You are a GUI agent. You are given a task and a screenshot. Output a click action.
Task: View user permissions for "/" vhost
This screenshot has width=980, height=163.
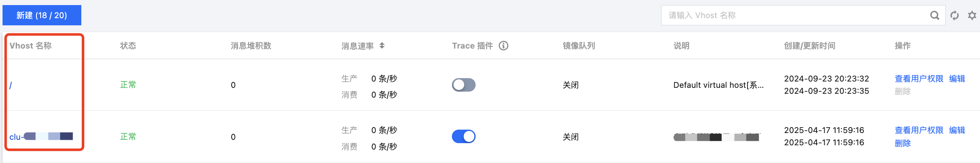919,79
